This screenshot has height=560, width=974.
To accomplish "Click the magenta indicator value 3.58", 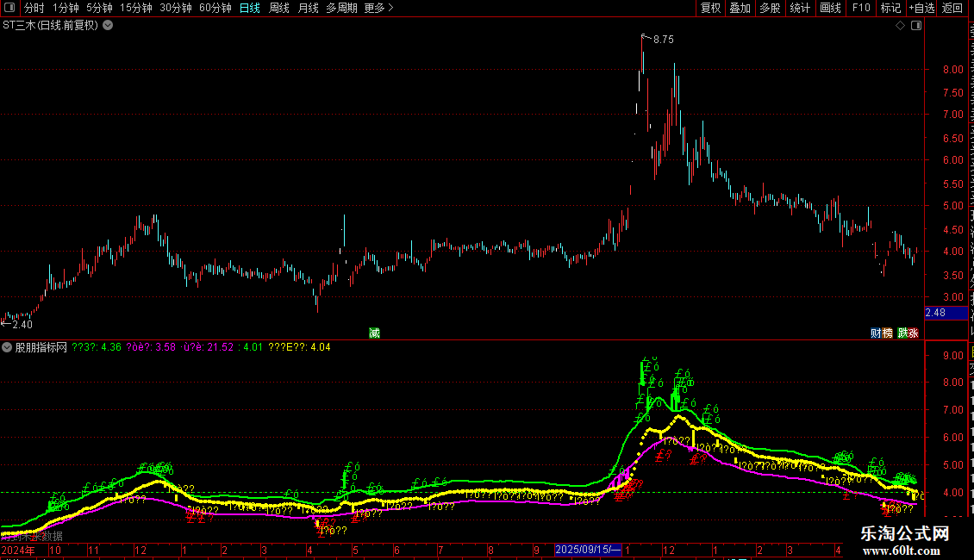I will point(165,348).
